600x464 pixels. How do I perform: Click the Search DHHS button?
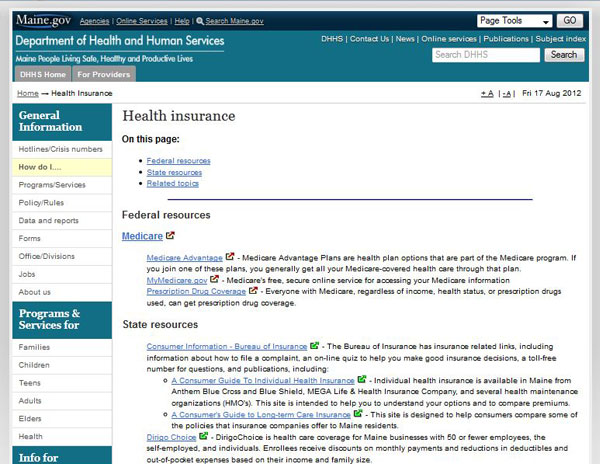[x=564, y=55]
